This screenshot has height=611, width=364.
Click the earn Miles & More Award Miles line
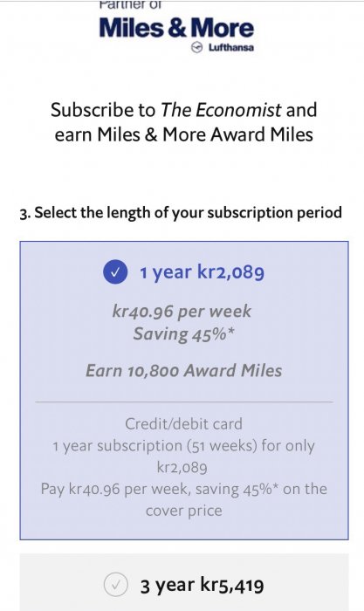[183, 134]
